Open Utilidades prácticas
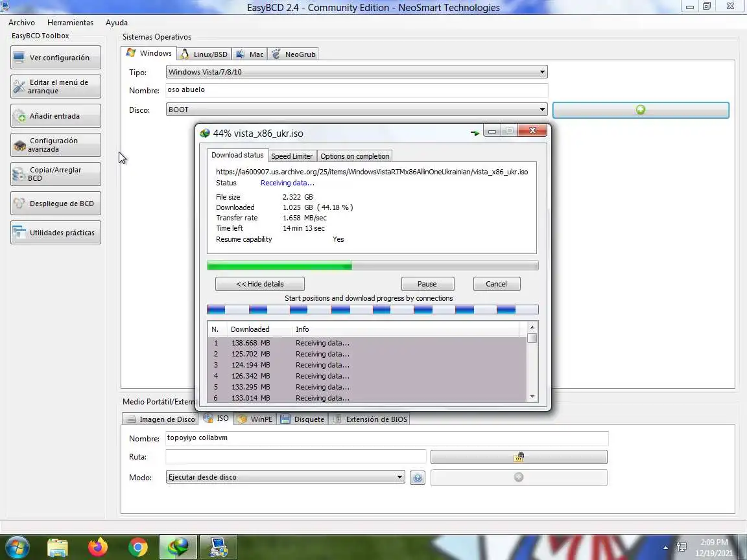This screenshot has width=747, height=560. [56, 233]
